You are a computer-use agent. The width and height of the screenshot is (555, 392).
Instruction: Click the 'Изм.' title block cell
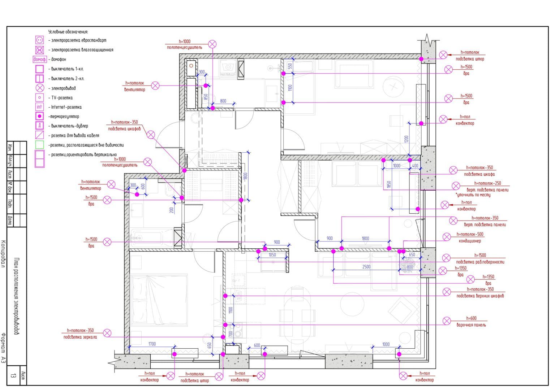tap(10, 148)
